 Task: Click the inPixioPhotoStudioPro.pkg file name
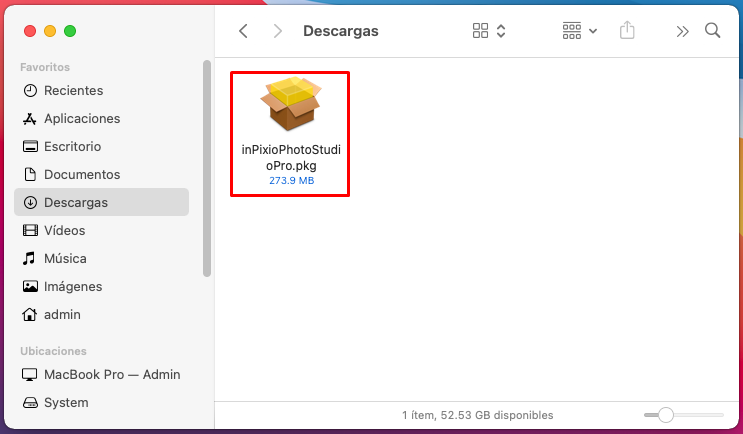(291, 157)
